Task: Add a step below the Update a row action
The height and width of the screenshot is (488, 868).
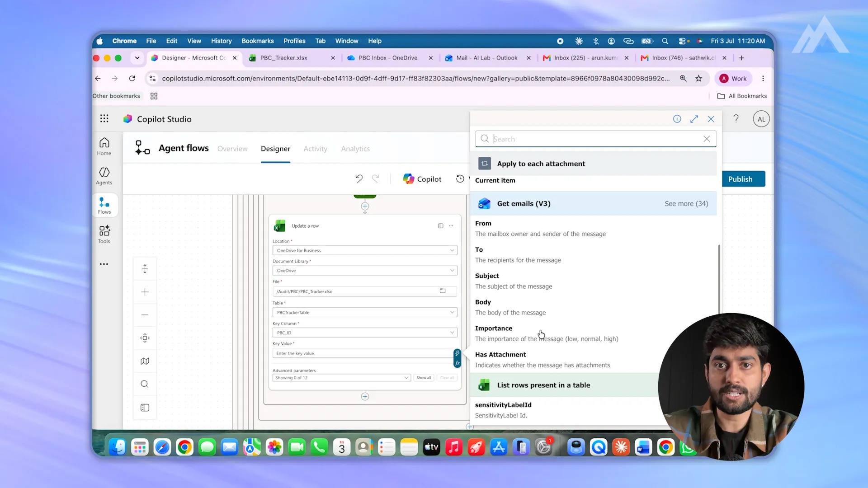Action: click(365, 397)
